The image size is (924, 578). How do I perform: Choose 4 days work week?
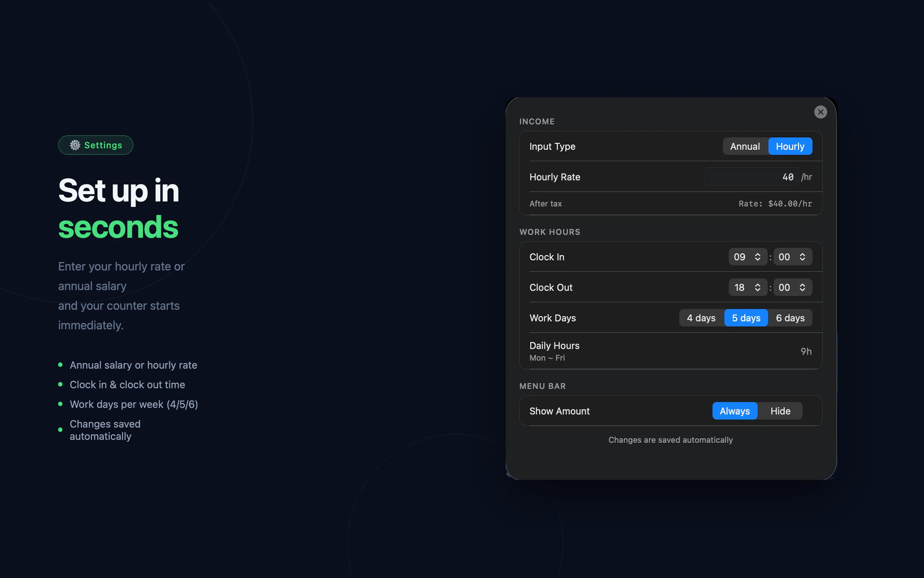tap(701, 318)
